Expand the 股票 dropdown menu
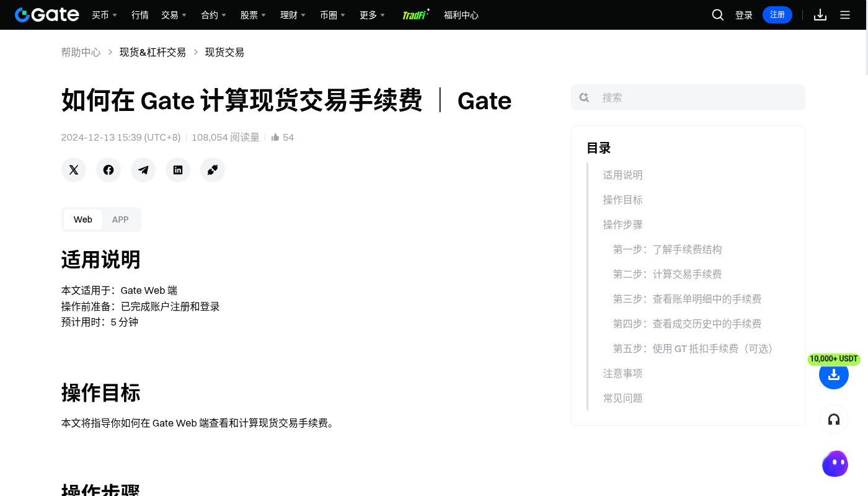The width and height of the screenshot is (868, 496). tap(253, 15)
